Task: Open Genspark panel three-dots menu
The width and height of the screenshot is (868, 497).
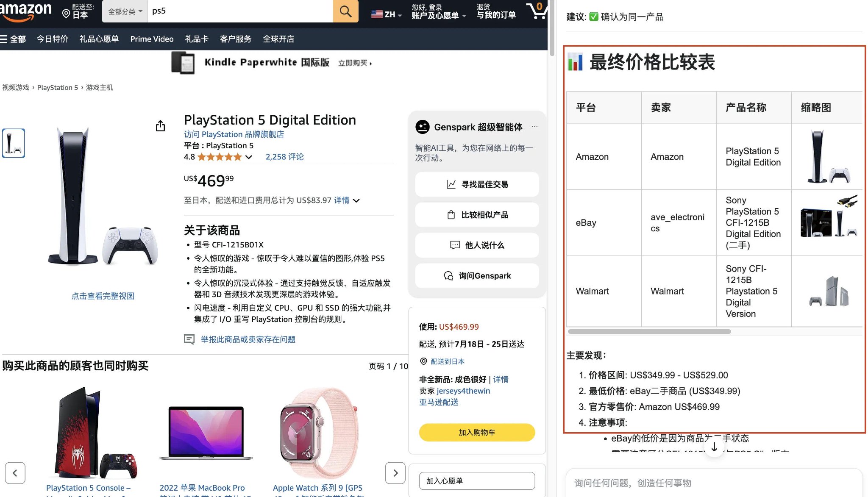Action: 534,127
